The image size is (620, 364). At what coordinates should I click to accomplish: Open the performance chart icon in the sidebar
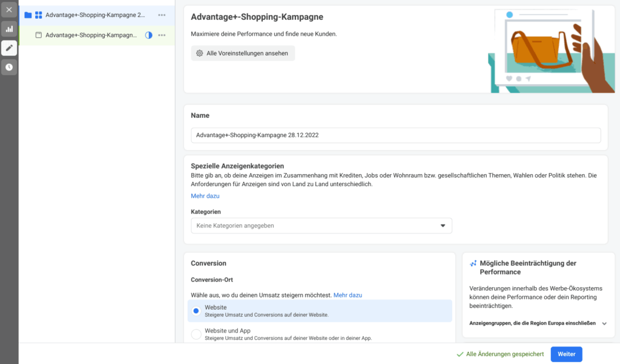point(9,28)
